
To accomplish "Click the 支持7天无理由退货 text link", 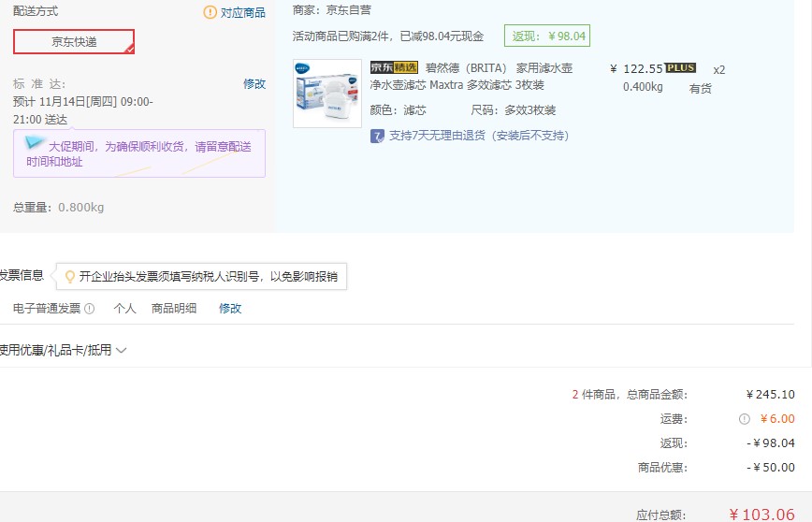I will coord(479,136).
